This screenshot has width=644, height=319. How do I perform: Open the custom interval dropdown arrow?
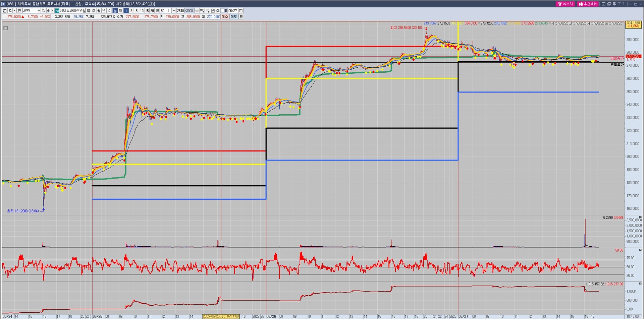coord(174,11)
